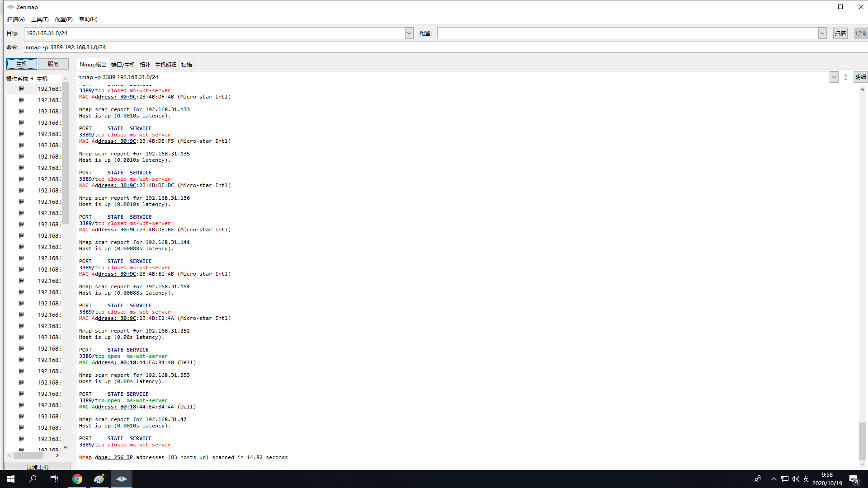The width and height of the screenshot is (868, 488).
Task: Open the Windows Start menu
Action: [11, 479]
